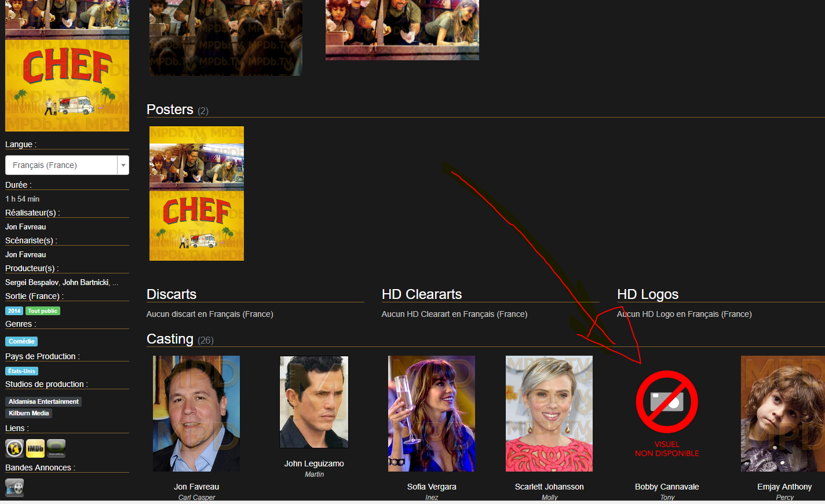The height and width of the screenshot is (504, 825).
Task: Click Jon Favreau's cast photo
Action: 196,414
